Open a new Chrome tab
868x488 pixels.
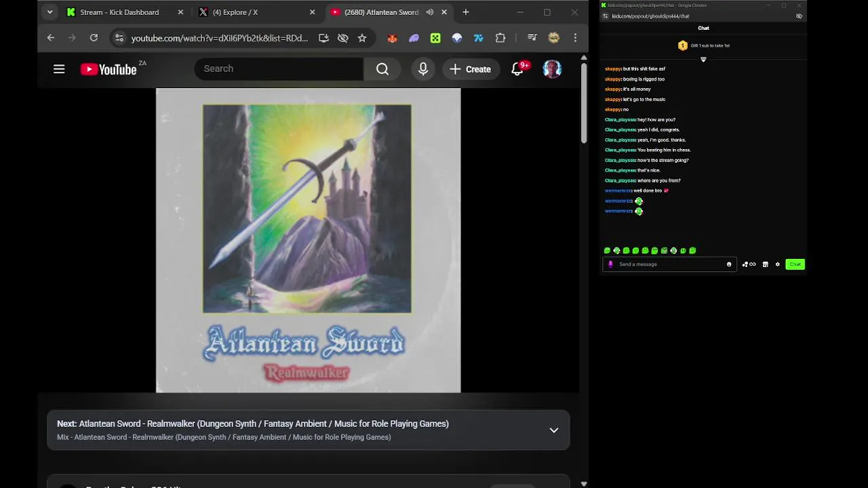(466, 12)
